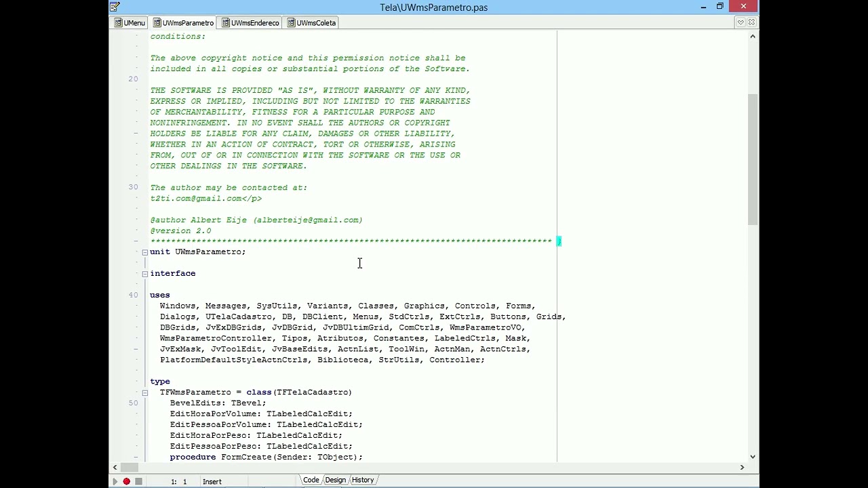This screenshot has height=488, width=868.
Task: Click 'EditHoraPorVolume' field declaration
Action: [x=261, y=414]
